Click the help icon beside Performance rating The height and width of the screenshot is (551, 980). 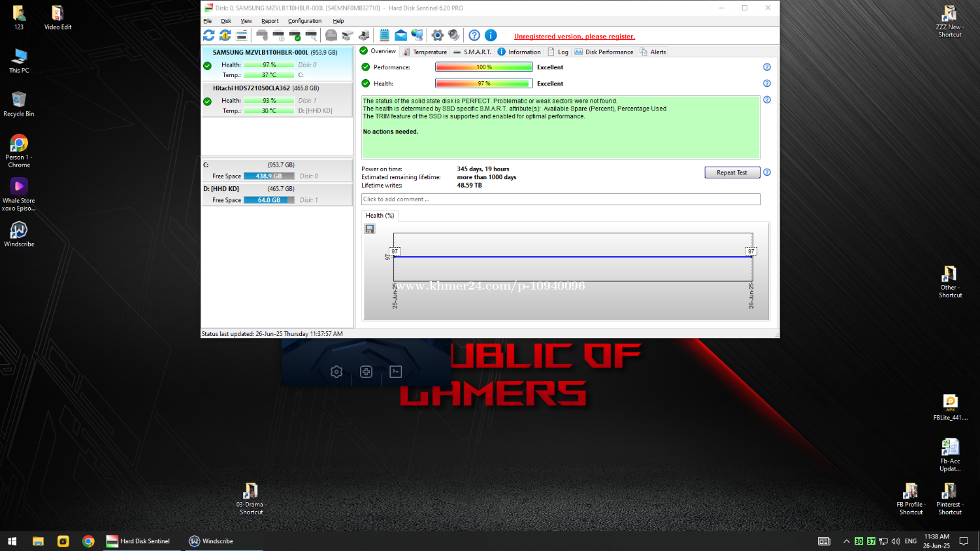[767, 67]
